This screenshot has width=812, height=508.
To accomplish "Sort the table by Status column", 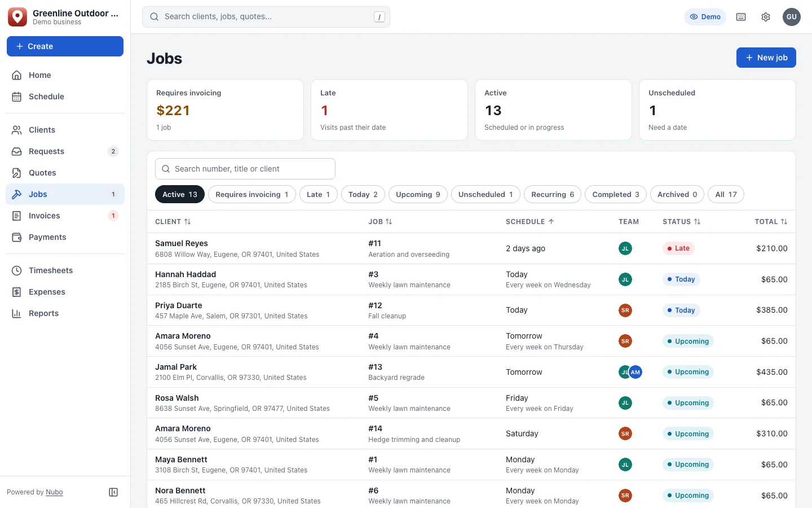I will [681, 222].
